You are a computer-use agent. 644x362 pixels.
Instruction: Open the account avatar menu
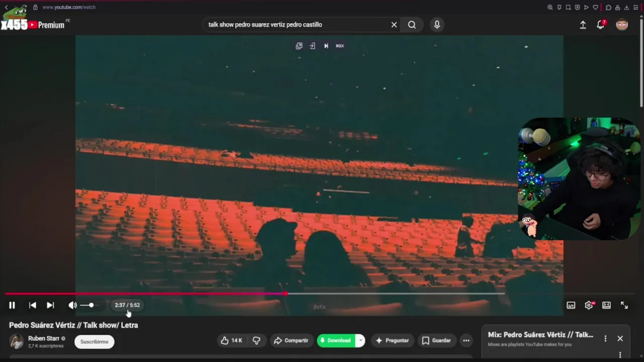(x=622, y=25)
